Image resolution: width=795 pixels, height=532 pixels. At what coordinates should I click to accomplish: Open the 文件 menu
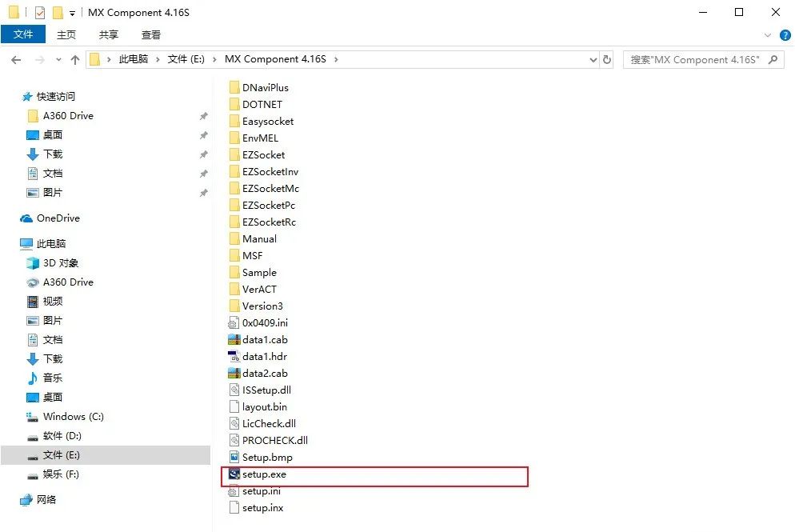click(24, 34)
